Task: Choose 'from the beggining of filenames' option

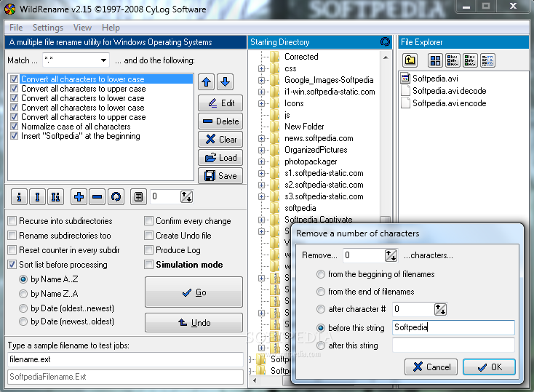Action: tap(320, 274)
